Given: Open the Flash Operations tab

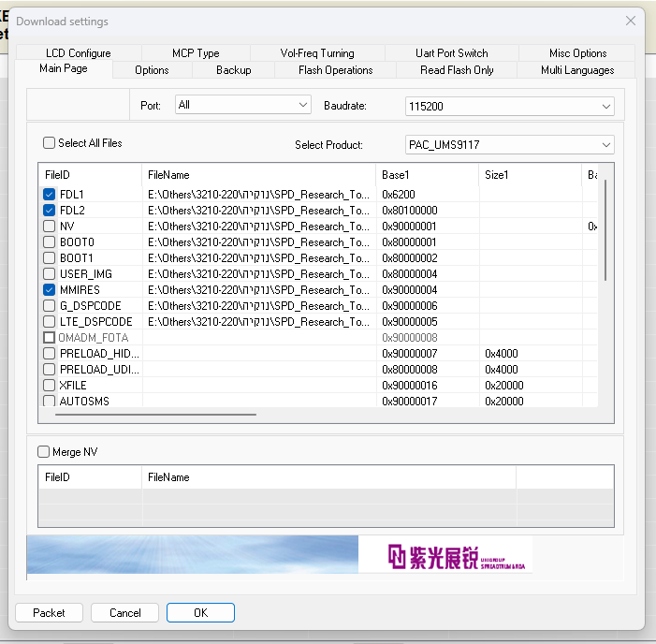Looking at the screenshot, I should (x=335, y=70).
